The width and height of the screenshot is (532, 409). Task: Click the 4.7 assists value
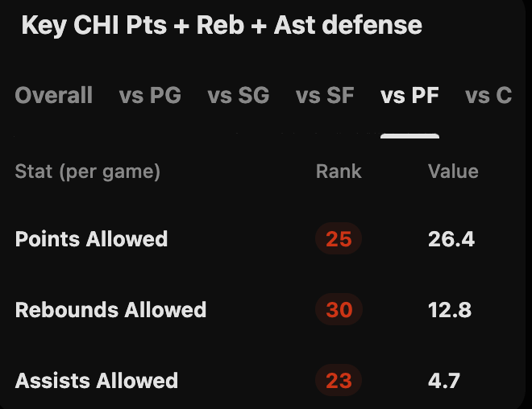[x=444, y=381]
